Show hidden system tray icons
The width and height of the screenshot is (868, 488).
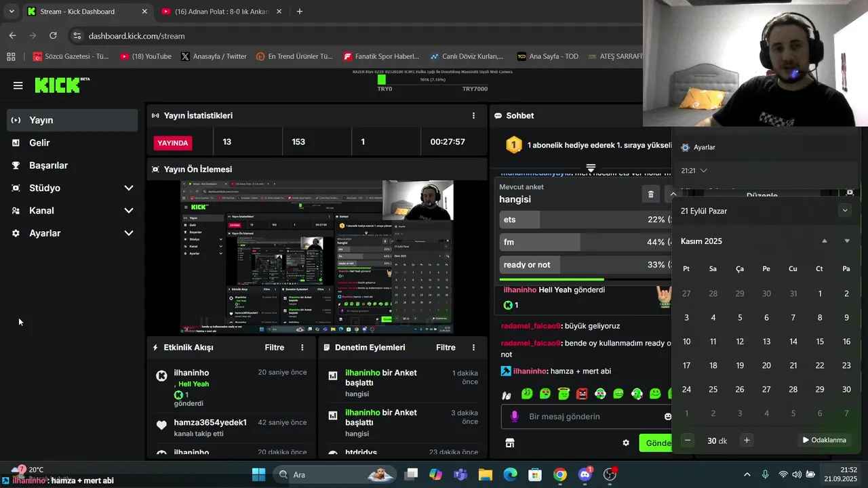[x=747, y=474]
